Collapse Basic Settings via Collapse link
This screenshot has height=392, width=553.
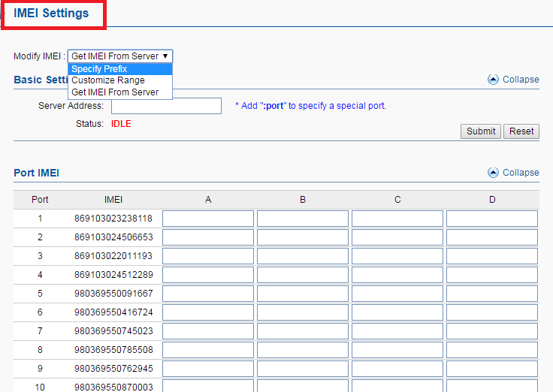(521, 80)
